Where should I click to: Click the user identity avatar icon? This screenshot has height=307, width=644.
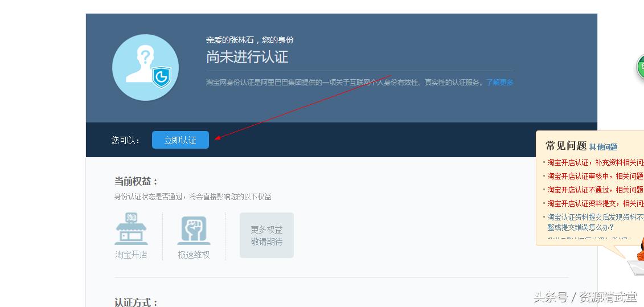(x=145, y=67)
